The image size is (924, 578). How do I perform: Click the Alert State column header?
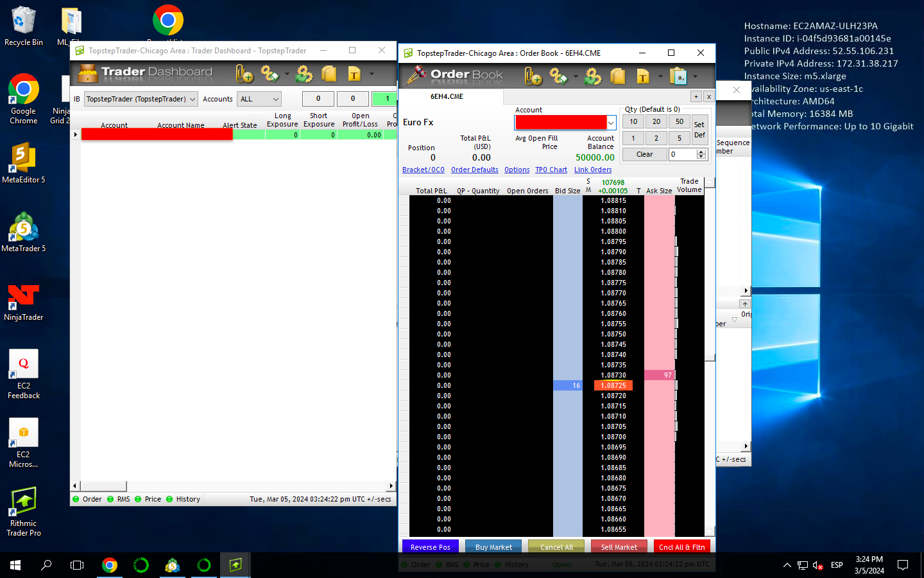click(240, 125)
